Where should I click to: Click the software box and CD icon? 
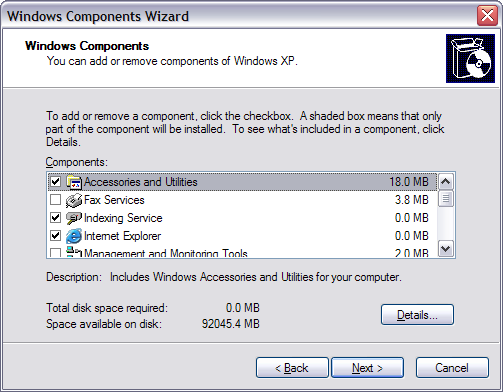pyautogui.click(x=470, y=58)
